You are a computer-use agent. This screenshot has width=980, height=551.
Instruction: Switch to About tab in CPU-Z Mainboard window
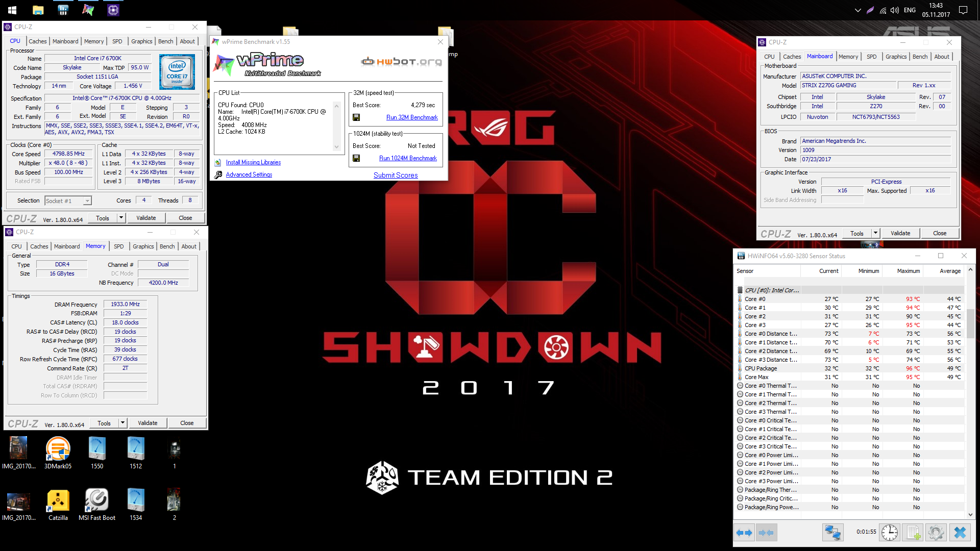click(942, 57)
